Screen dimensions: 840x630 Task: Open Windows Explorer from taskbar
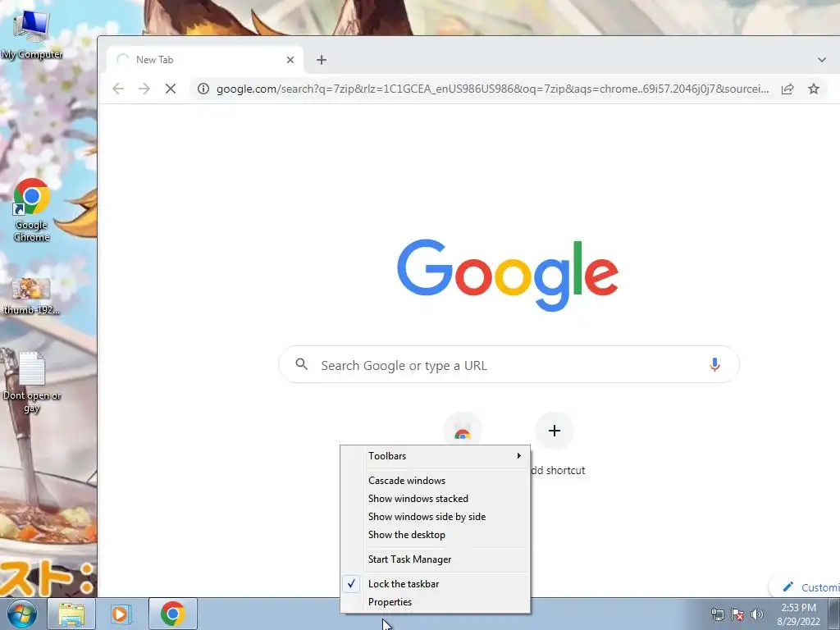[71, 614]
